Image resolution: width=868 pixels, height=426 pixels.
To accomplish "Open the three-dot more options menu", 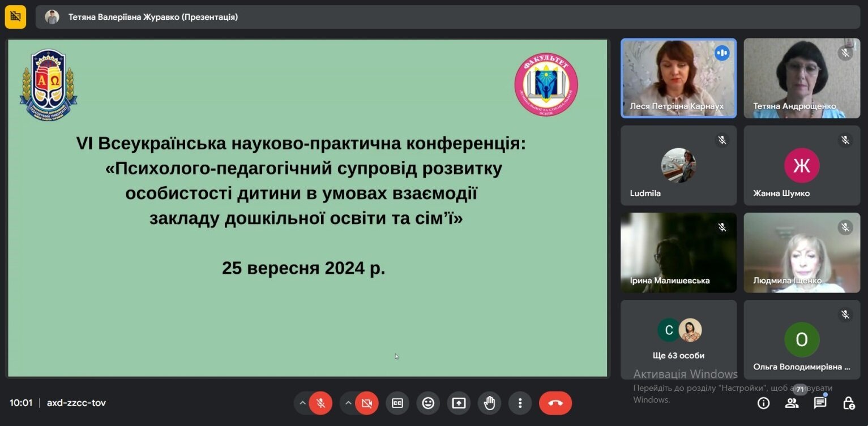I will tap(520, 403).
